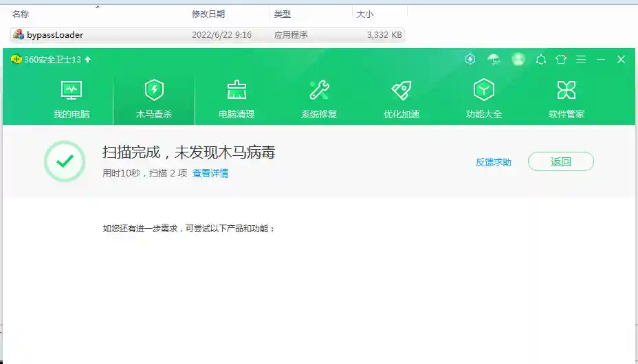Click 如您还有进一步需求 text line

(x=189, y=229)
